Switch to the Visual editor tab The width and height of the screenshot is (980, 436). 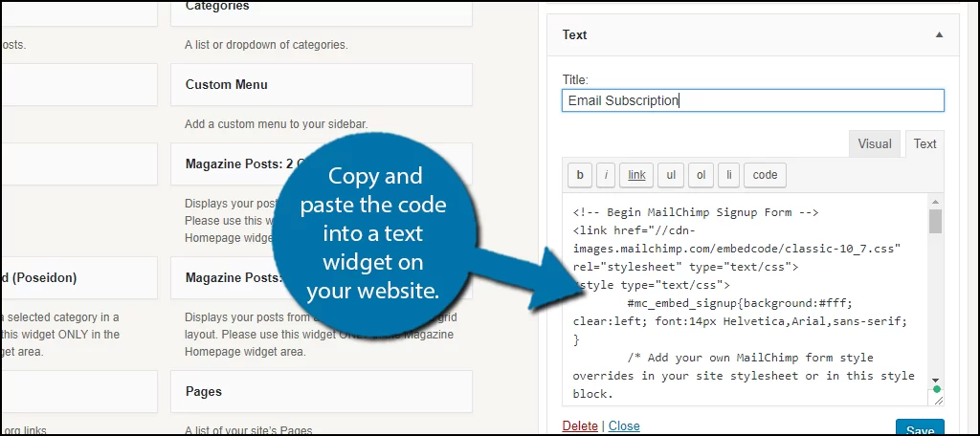click(875, 143)
